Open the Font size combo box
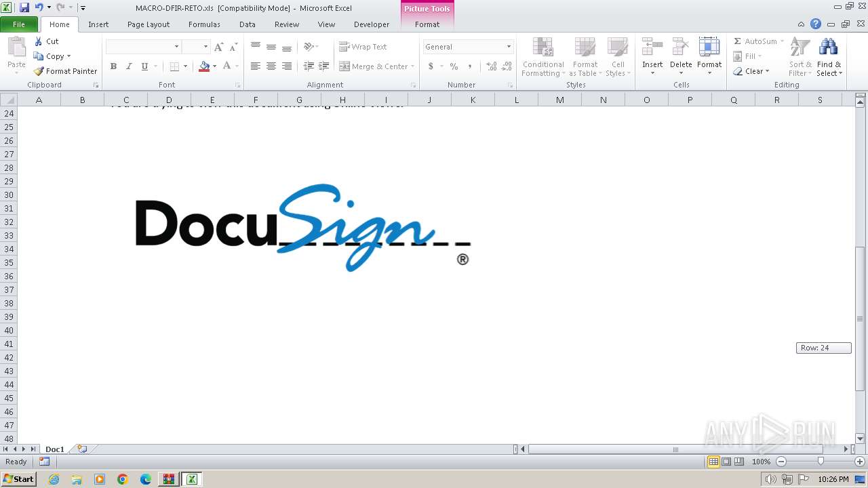The height and width of the screenshot is (488, 868). pyautogui.click(x=195, y=47)
